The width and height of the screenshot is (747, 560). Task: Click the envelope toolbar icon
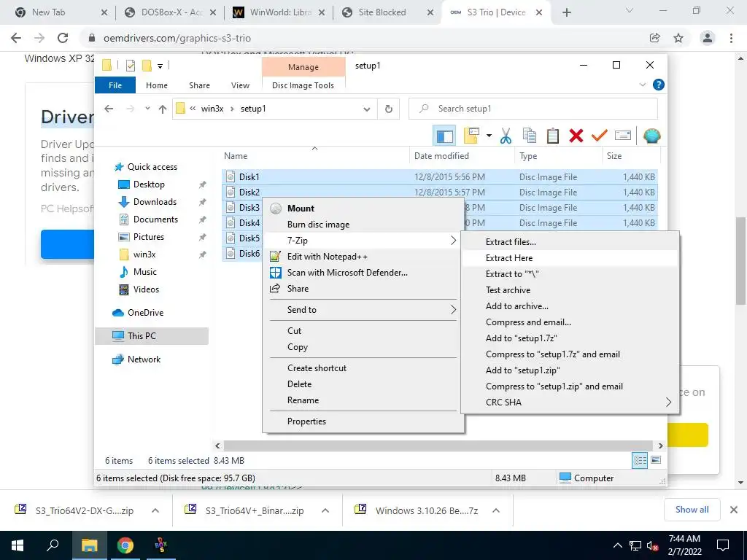[623, 136]
